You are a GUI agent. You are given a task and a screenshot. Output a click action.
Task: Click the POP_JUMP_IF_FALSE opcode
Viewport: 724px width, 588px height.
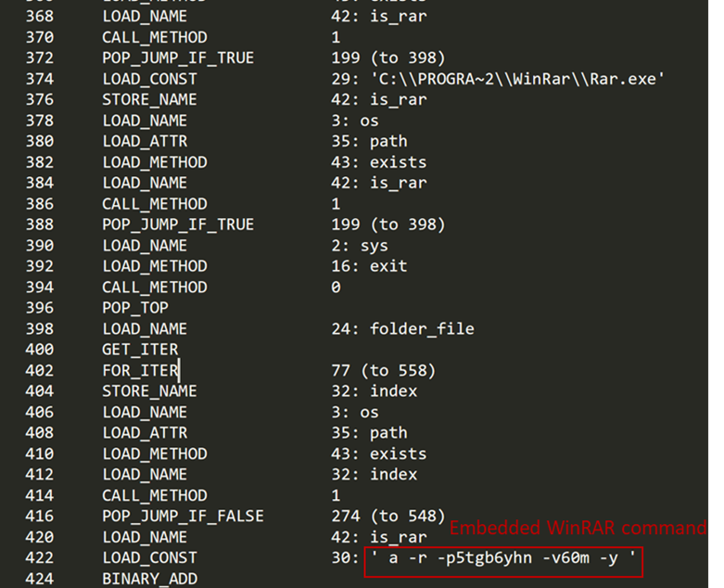tap(183, 517)
